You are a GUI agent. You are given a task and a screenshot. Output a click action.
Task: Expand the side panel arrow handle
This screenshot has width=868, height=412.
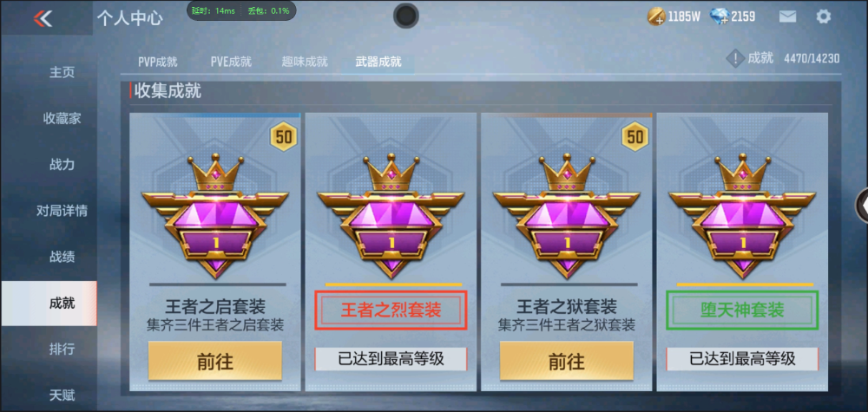click(x=863, y=206)
